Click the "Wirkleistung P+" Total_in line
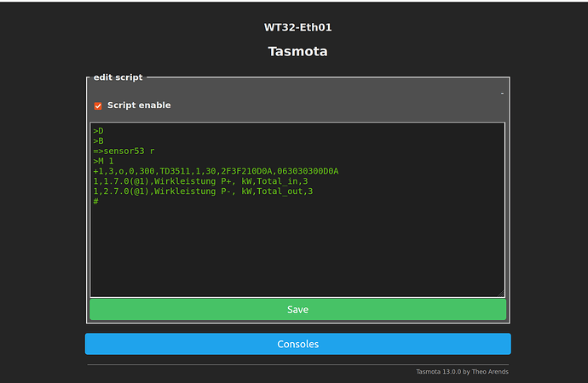Screen dimensions: 588x383 [x=200, y=181]
